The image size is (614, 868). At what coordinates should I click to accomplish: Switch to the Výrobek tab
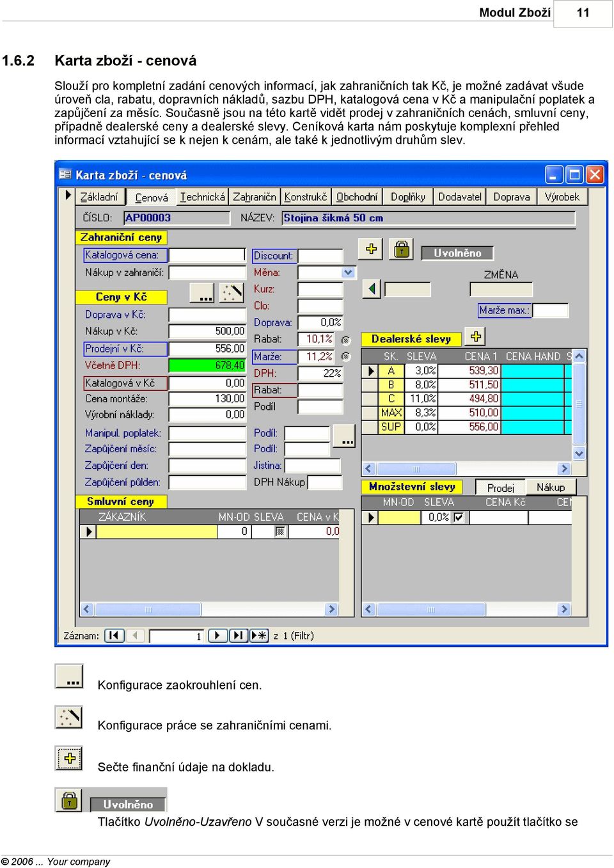562,197
